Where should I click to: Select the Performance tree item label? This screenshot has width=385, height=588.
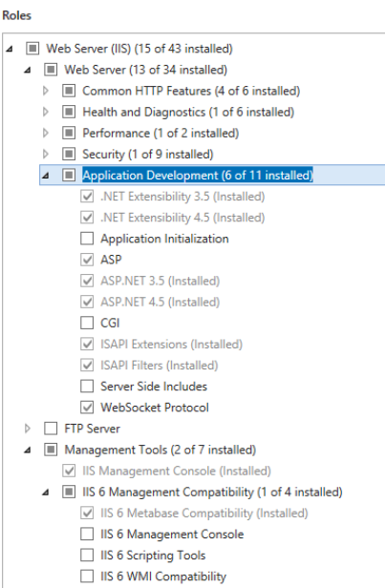coord(160,133)
